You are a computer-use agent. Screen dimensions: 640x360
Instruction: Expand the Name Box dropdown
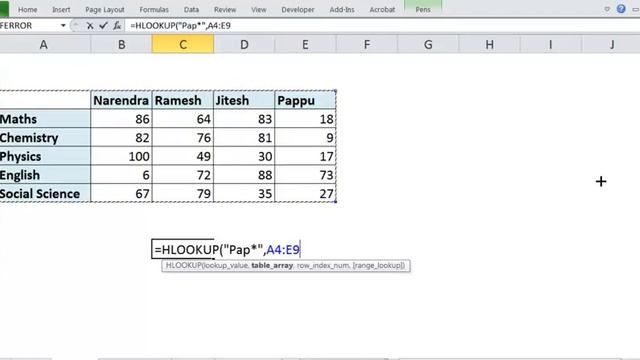[63, 26]
